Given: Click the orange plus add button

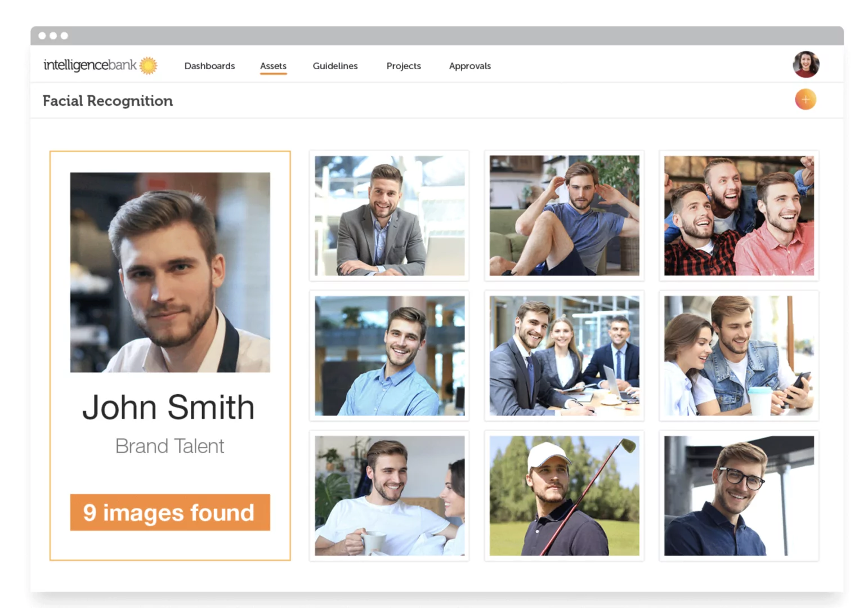Looking at the screenshot, I should (x=806, y=100).
